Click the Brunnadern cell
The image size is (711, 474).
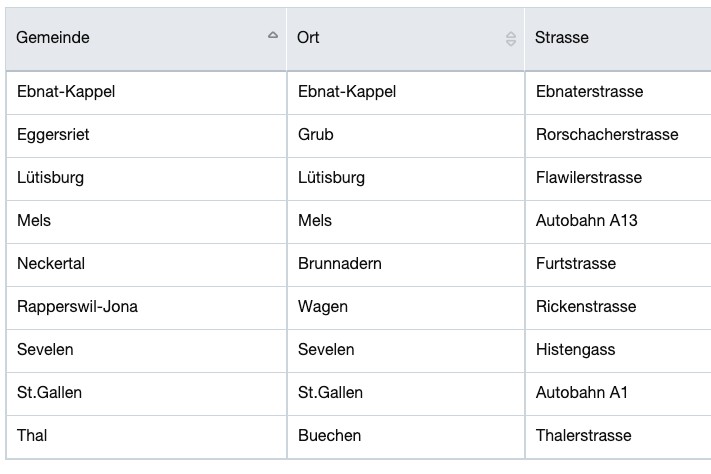click(x=405, y=265)
